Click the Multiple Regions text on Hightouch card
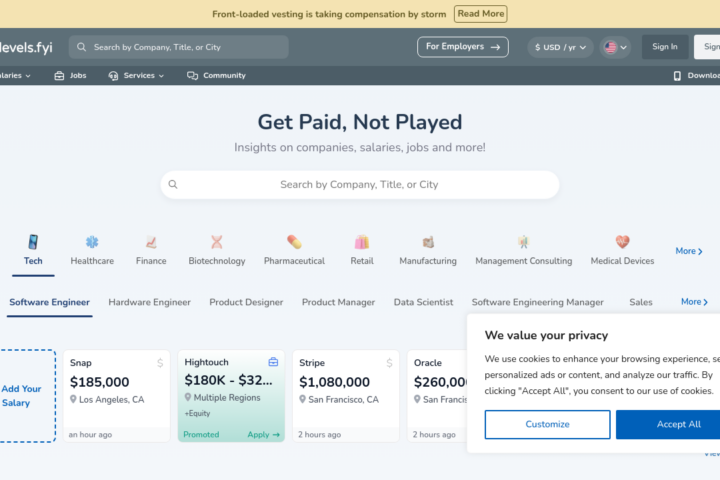This screenshot has height=480, width=720. (x=227, y=398)
